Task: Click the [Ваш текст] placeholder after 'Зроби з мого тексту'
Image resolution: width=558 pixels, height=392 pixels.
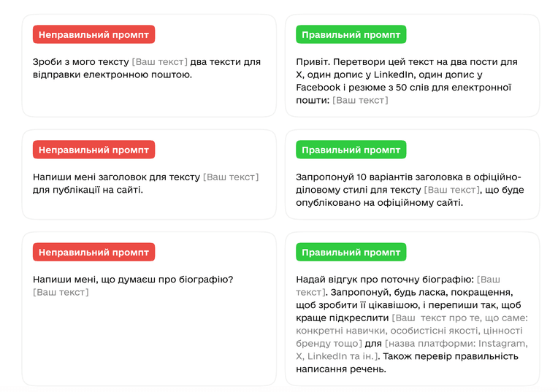Action: pos(159,62)
